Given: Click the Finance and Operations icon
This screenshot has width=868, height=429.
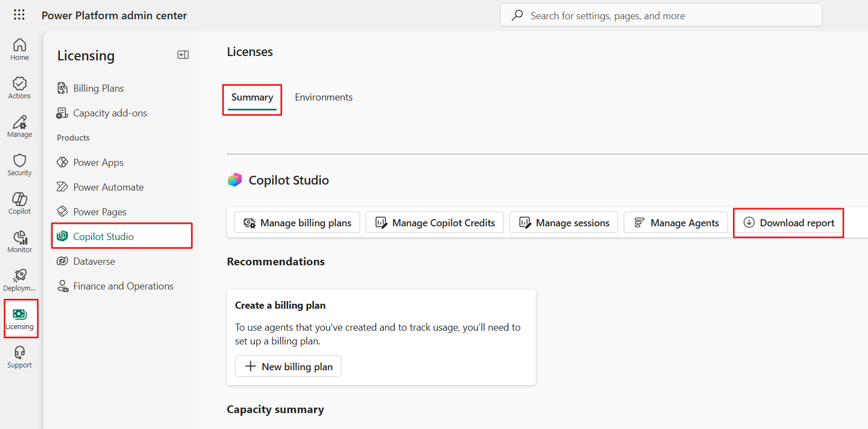Looking at the screenshot, I should click(x=63, y=286).
